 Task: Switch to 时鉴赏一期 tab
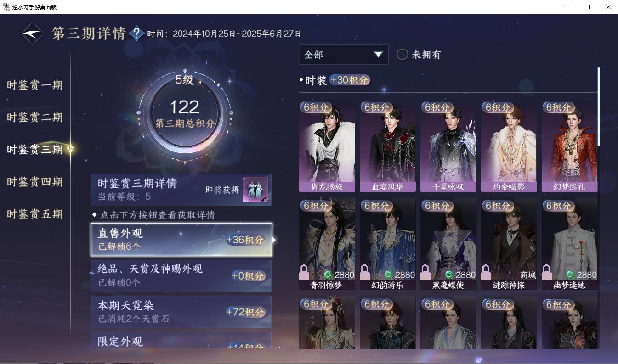tap(35, 85)
